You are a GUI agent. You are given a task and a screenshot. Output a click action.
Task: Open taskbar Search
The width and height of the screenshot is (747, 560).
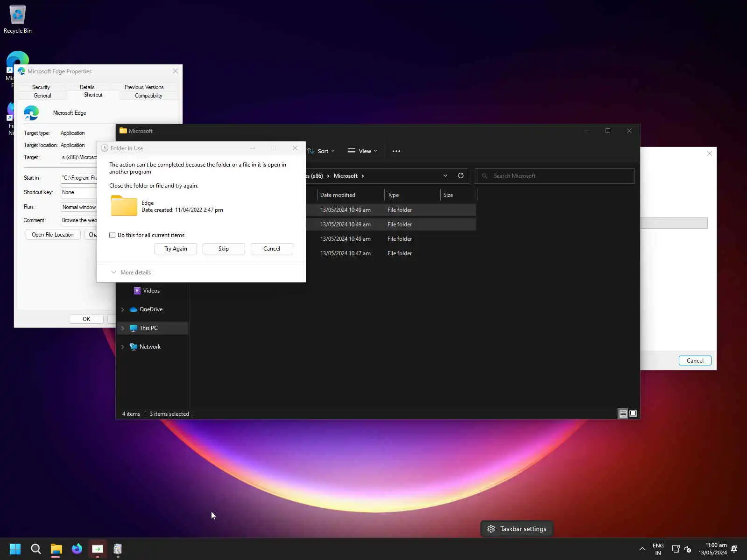[x=35, y=549]
